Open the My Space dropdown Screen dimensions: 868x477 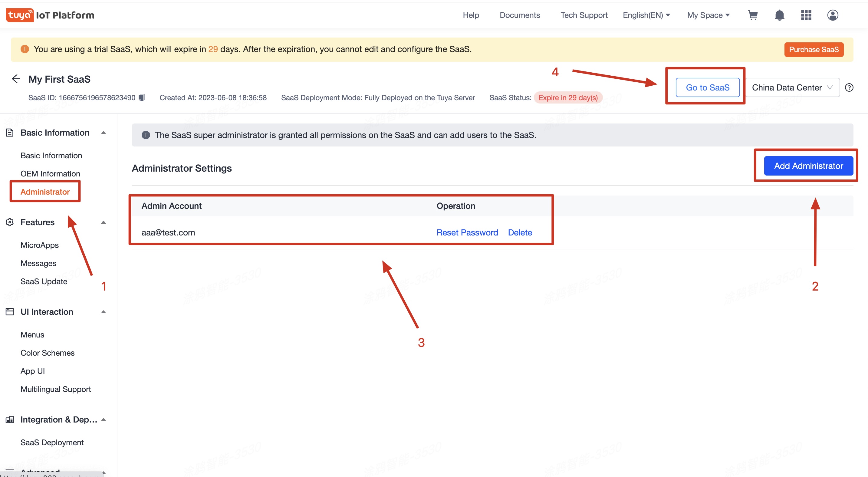(708, 15)
